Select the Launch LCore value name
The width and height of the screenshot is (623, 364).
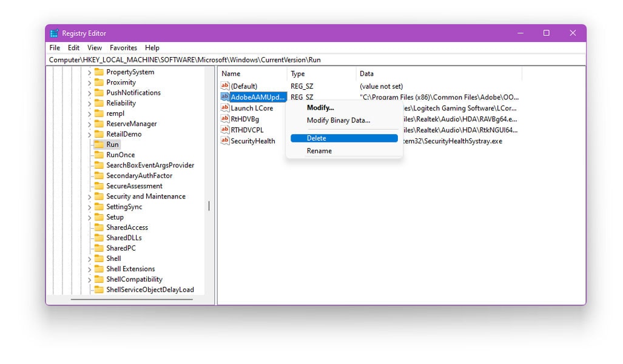(252, 108)
